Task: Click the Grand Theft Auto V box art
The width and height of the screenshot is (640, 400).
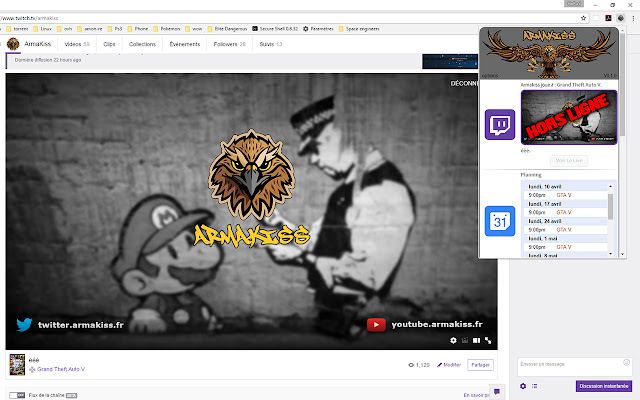Action: [x=17, y=365]
